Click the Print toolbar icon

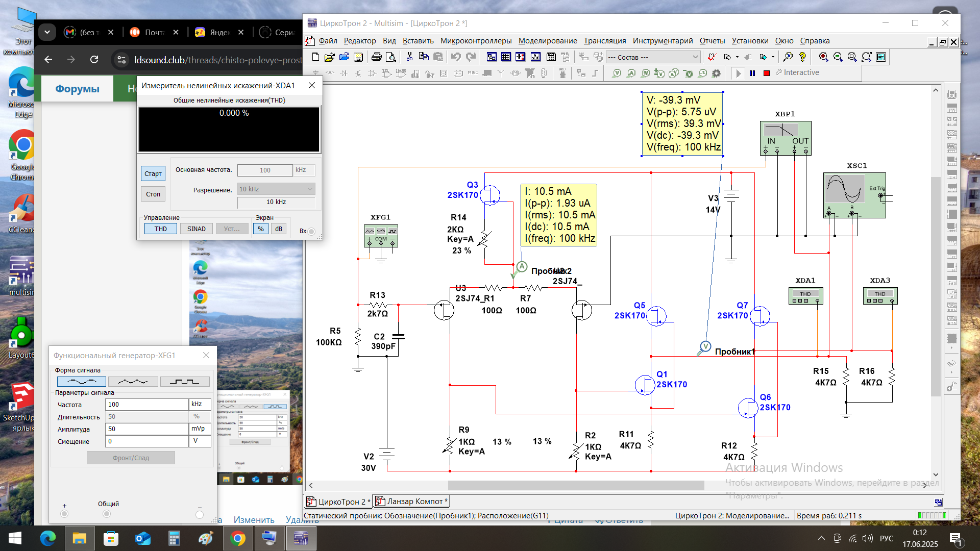(x=376, y=57)
